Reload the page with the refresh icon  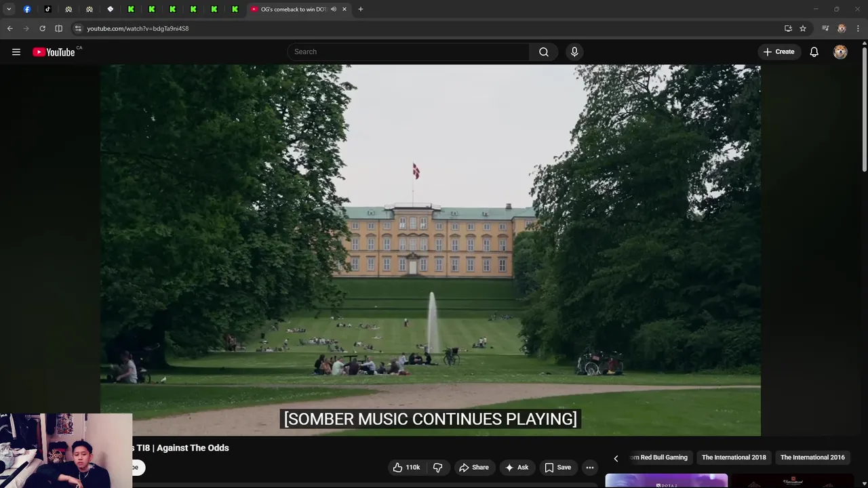(x=42, y=28)
